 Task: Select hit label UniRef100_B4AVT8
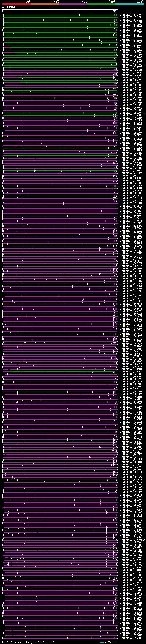tap(131, 138)
